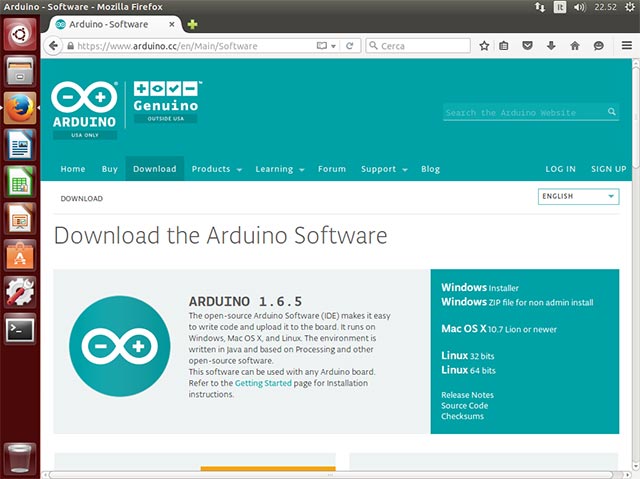This screenshot has height=479, width=640.
Task: Open keyboard layout indicator in top panel
Action: pyautogui.click(x=560, y=7)
